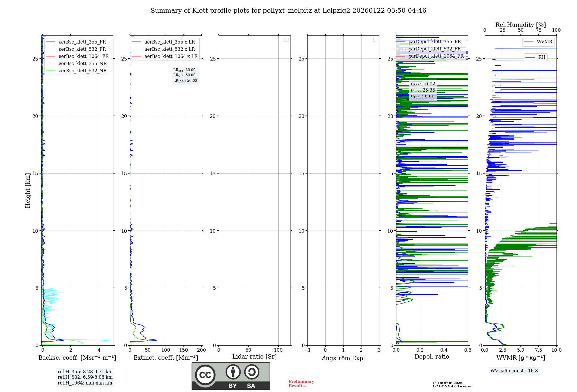The image size is (577, 392).
Task: Click the empty legend box in Ångström Exp. panel
Action: coord(375,40)
